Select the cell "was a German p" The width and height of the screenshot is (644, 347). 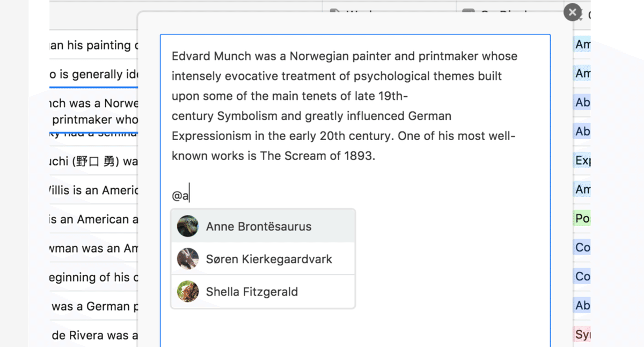click(94, 306)
